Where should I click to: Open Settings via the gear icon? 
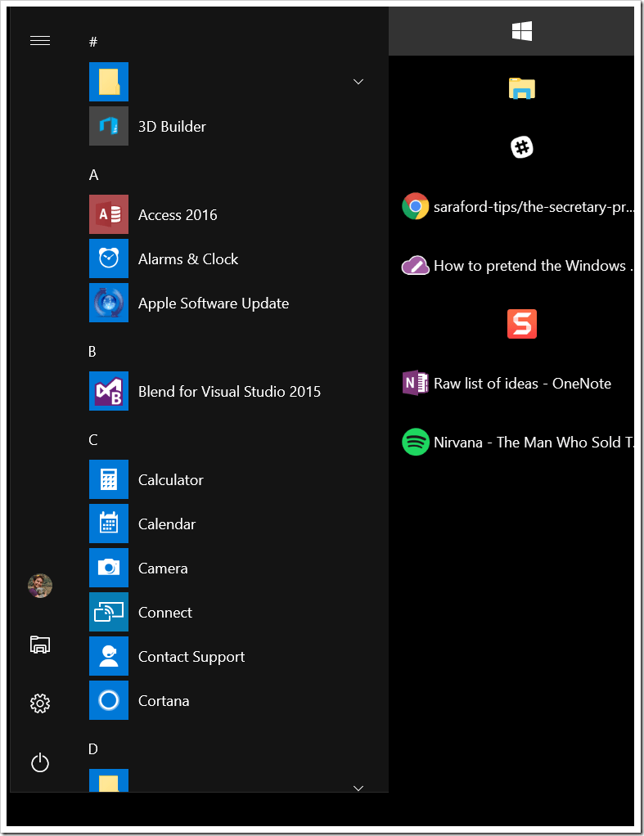point(40,703)
